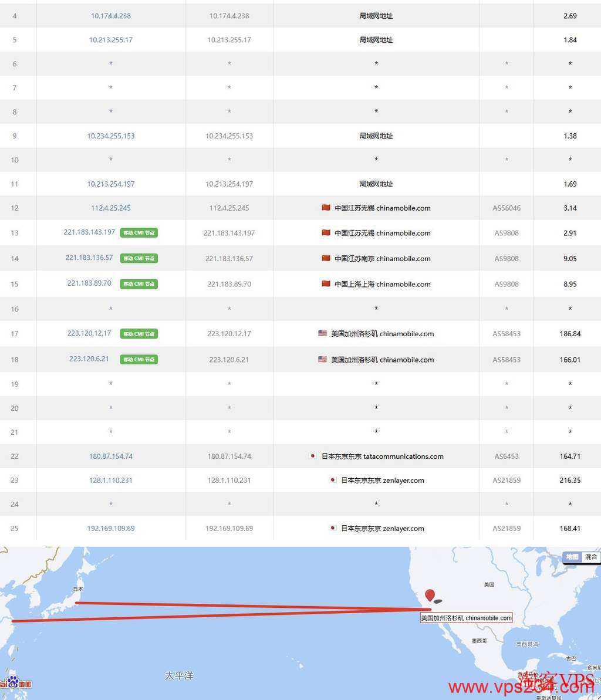
Task: Switch the map to 地图 view
Action: click(x=572, y=557)
